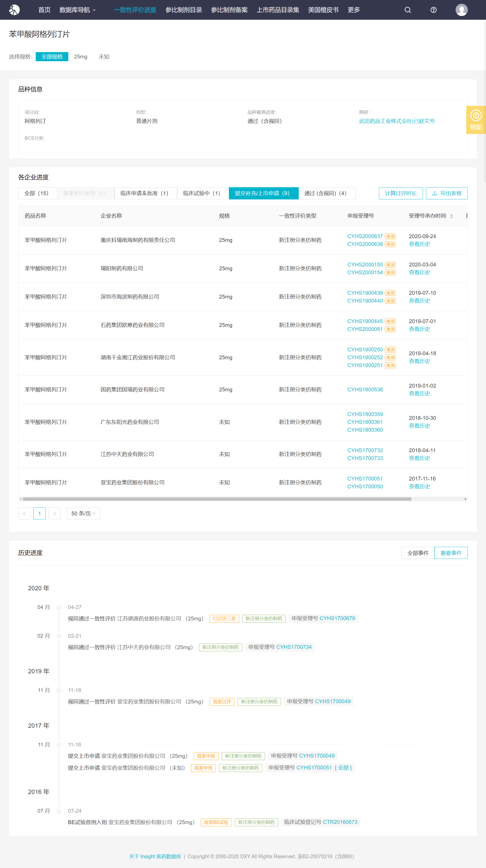Open the 50 条/页 page size dropdown
The image size is (486, 868).
(x=83, y=513)
